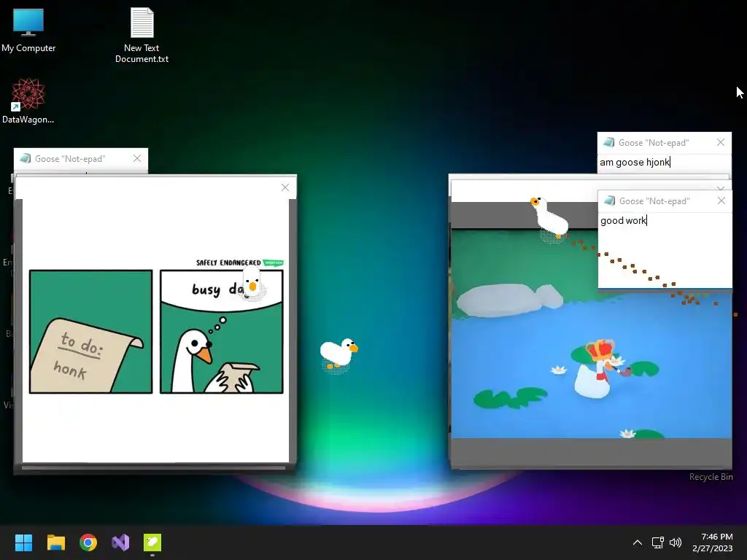Click the "to do: honk" comic panel
The width and height of the screenshot is (747, 560).
(x=91, y=332)
